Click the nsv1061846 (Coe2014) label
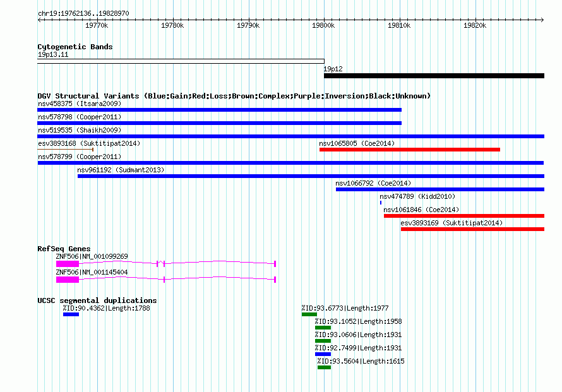 [x=421, y=210]
